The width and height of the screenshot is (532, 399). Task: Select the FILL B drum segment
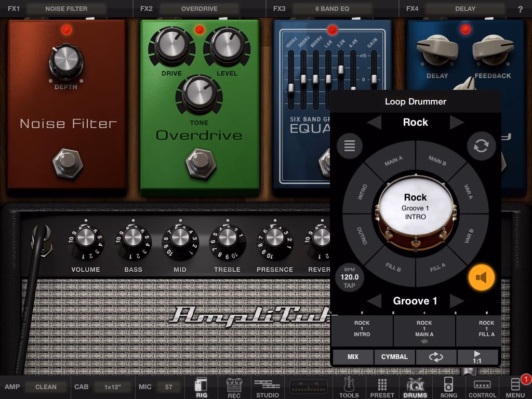click(x=393, y=268)
